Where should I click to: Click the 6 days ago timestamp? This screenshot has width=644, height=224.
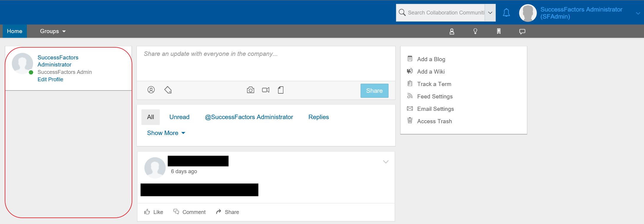(x=184, y=171)
